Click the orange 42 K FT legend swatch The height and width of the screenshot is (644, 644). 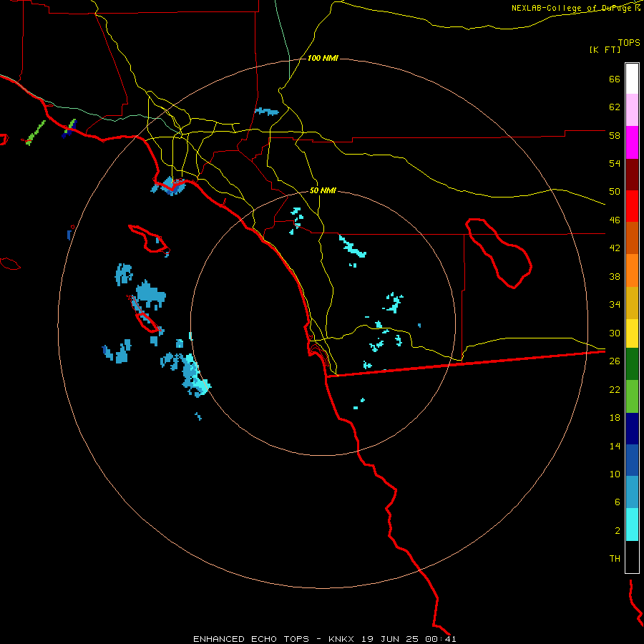[632, 270]
